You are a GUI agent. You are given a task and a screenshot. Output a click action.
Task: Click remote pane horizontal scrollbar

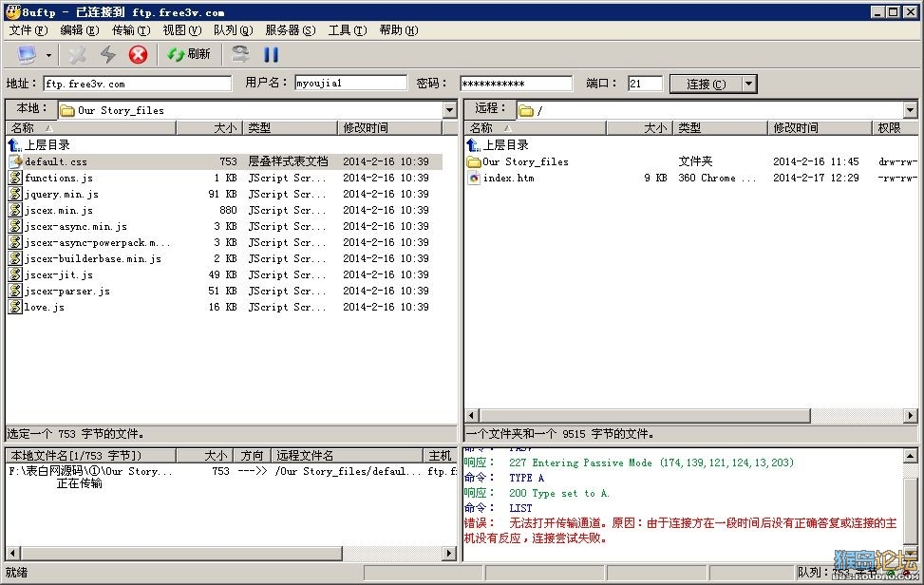click(645, 416)
